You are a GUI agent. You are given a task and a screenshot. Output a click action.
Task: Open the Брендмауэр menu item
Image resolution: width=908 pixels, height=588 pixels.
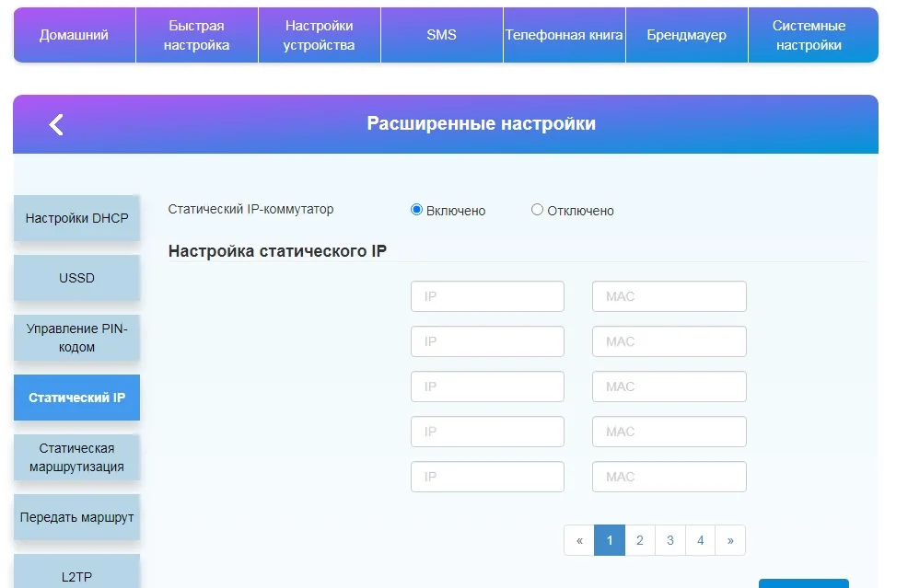pyautogui.click(x=686, y=34)
